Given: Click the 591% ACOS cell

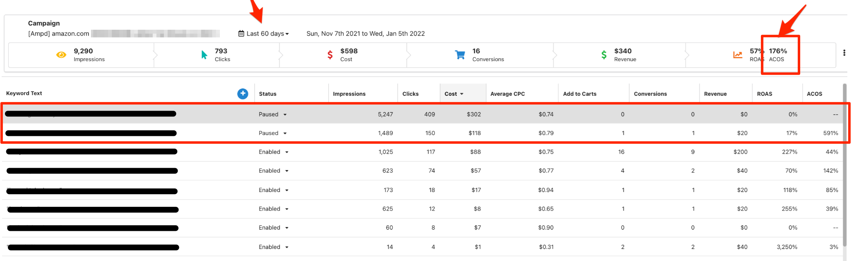Looking at the screenshot, I should point(830,133).
